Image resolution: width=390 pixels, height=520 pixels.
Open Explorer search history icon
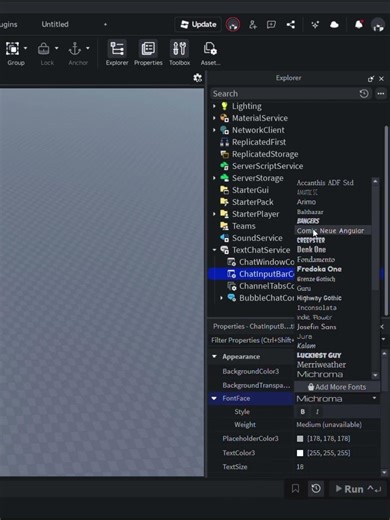364,94
